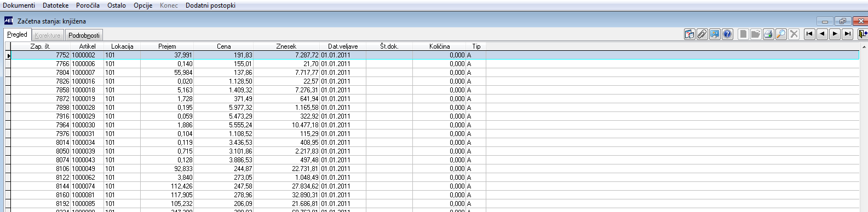This screenshot has width=868, height=212.
Task: Sort by Zap. št. column header
Action: tap(41, 46)
